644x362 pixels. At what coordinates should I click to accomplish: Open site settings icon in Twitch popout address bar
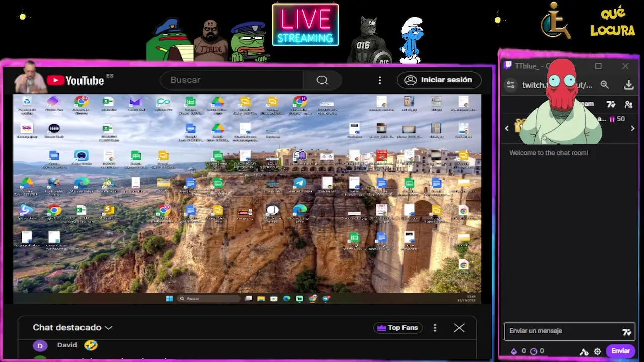511,85
